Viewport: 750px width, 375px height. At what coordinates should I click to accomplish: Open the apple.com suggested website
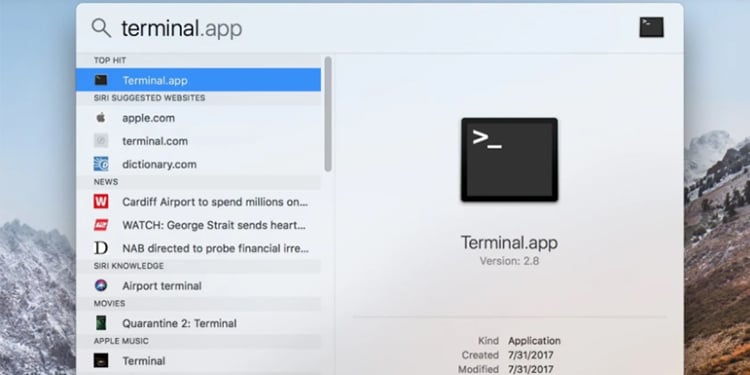(199, 118)
